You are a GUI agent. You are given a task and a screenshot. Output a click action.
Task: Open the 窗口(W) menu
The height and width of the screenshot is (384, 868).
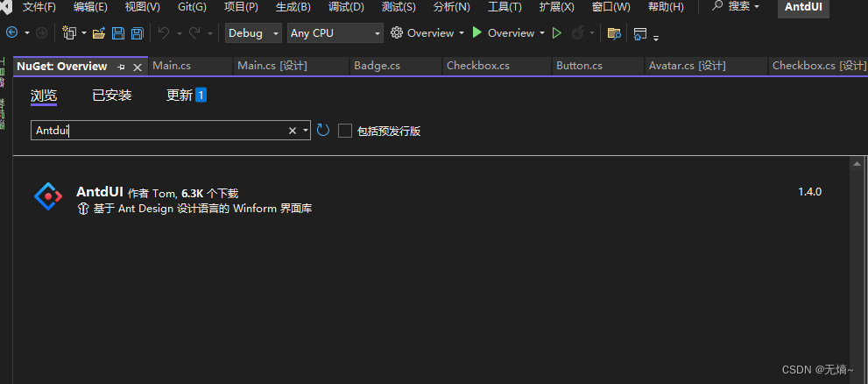click(x=610, y=7)
